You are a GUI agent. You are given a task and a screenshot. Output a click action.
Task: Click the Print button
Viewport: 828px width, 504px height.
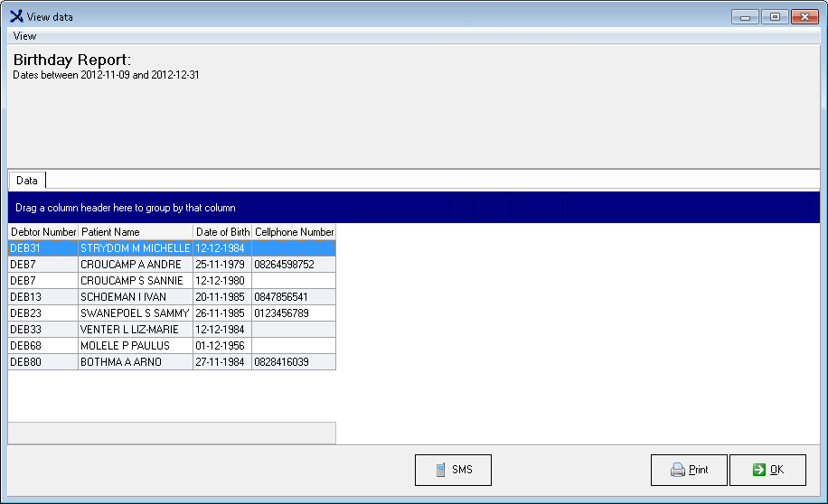[x=689, y=470]
